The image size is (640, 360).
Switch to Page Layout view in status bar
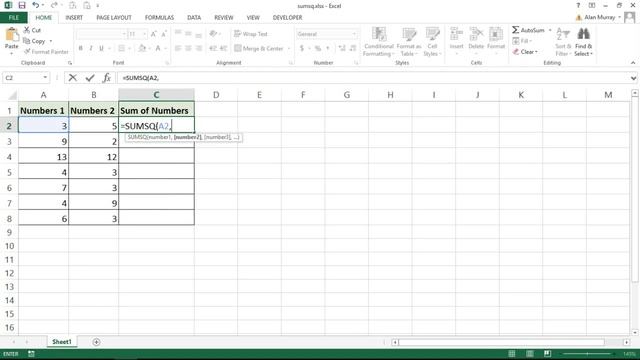[x=529, y=353]
